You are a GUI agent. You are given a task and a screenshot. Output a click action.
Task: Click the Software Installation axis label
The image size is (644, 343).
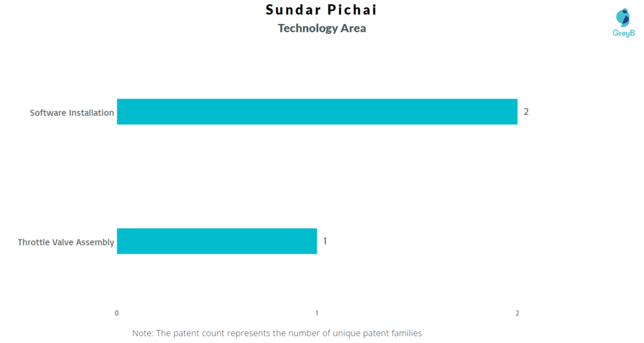(72, 113)
